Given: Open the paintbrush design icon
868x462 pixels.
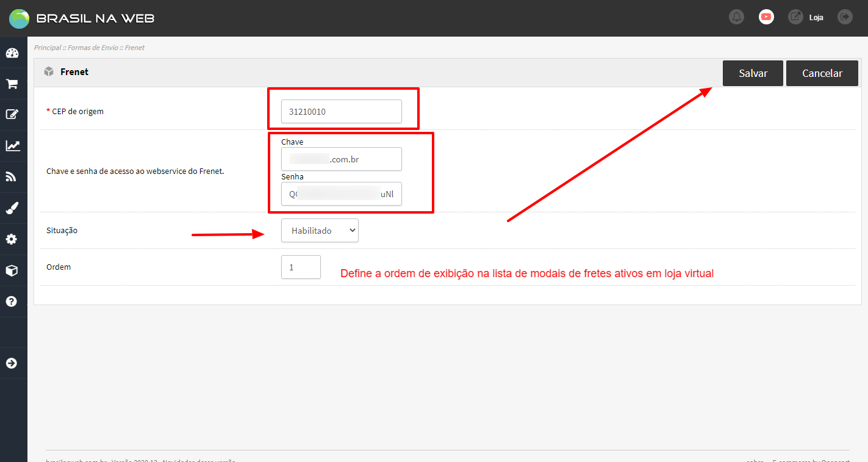Looking at the screenshot, I should (x=12, y=208).
